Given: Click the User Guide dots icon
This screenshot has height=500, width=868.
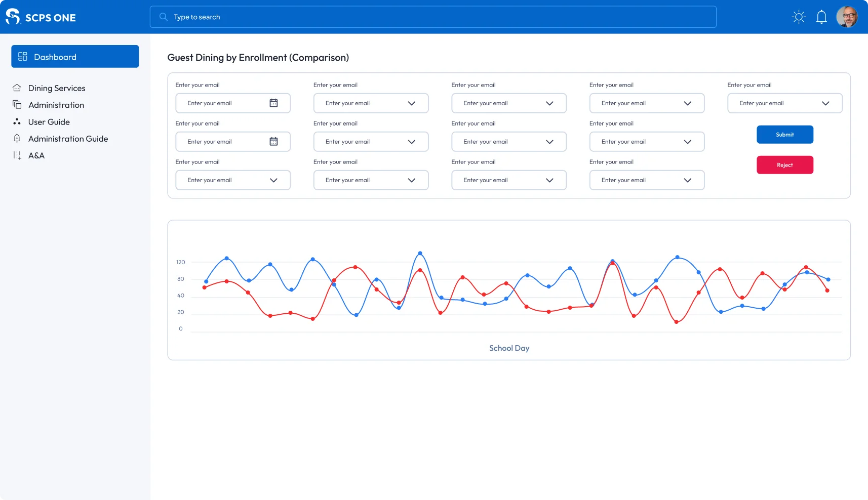Looking at the screenshot, I should point(17,122).
